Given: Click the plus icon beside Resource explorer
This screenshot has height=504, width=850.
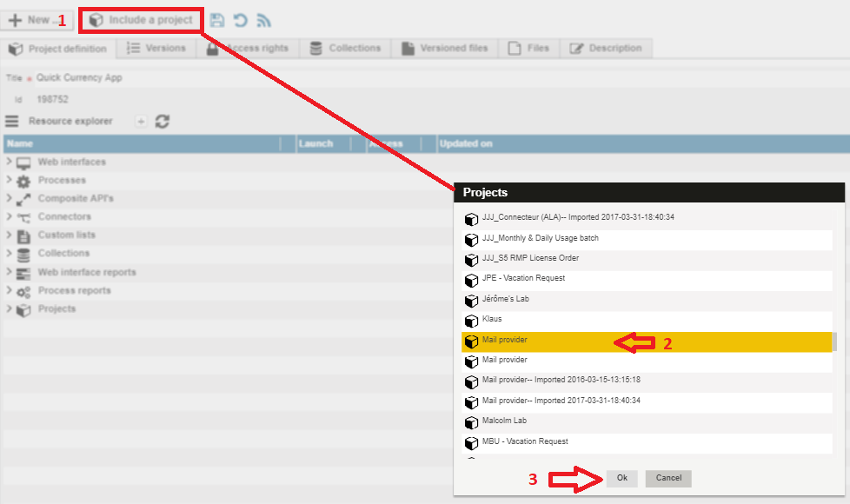Looking at the screenshot, I should pos(141,122).
